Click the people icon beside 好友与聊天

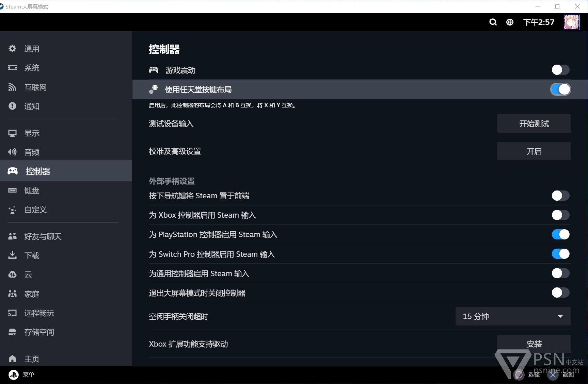[x=13, y=236]
